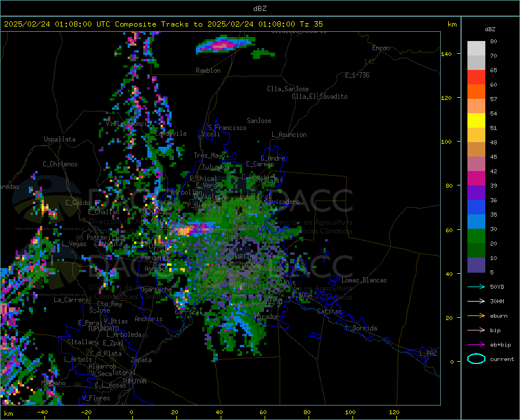The height and width of the screenshot is (420, 520).
Task: Click the Potrerillos place label
Action: (x=106, y=237)
